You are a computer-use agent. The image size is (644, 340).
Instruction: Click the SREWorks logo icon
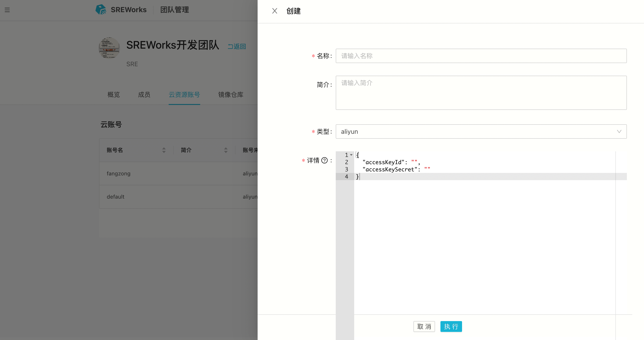pyautogui.click(x=101, y=10)
